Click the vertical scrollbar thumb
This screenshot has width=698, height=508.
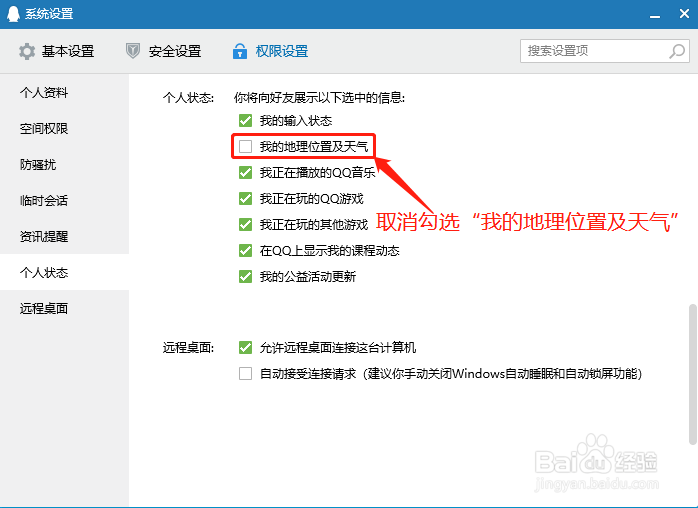692,374
